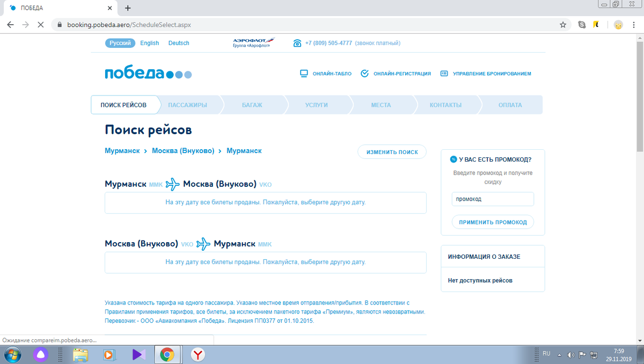The image size is (644, 364).
Task: Click the ИНФОРМАЦИЯ О ЗАКАЗЕ heading
Action: coord(484,257)
